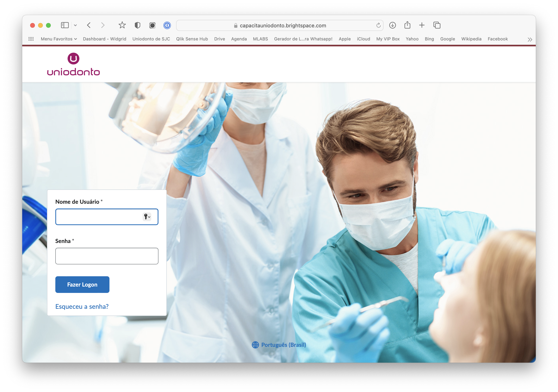Click the address bar URL field

[280, 25]
